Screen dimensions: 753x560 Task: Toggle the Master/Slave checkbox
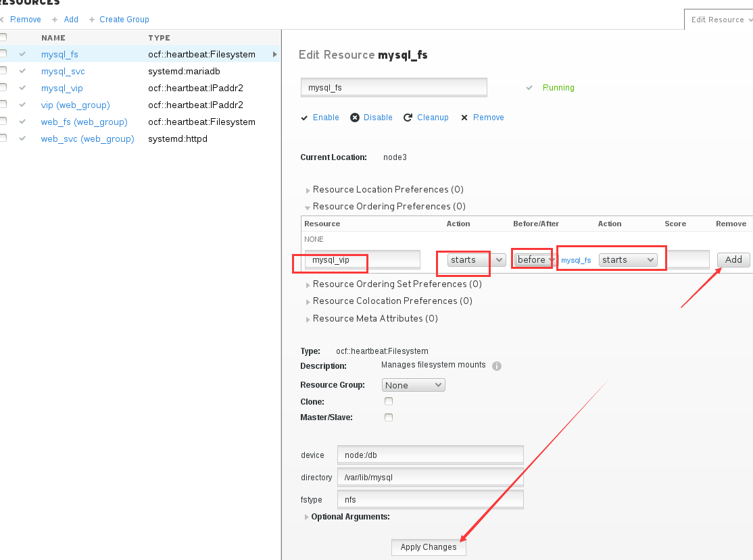[x=389, y=417]
